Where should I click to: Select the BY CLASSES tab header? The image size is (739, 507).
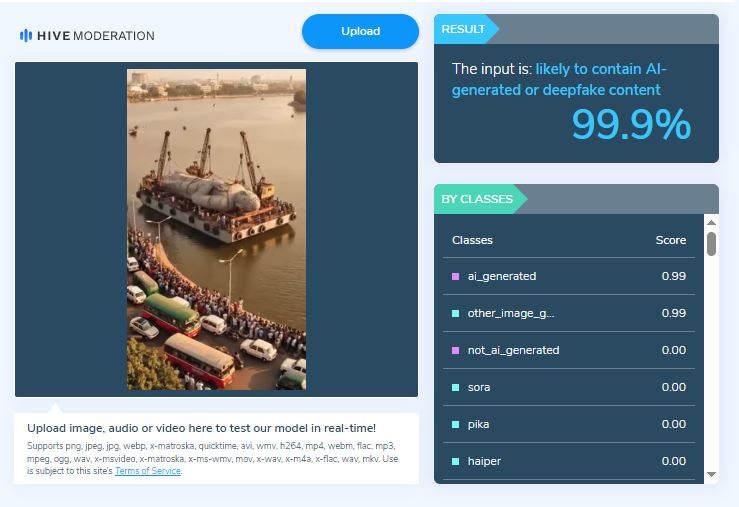click(x=478, y=199)
